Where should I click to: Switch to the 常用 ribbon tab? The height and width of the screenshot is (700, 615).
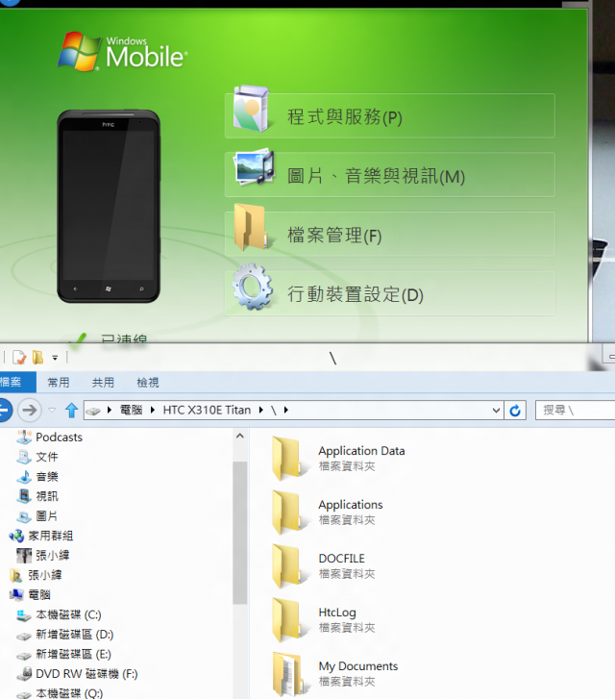click(59, 383)
